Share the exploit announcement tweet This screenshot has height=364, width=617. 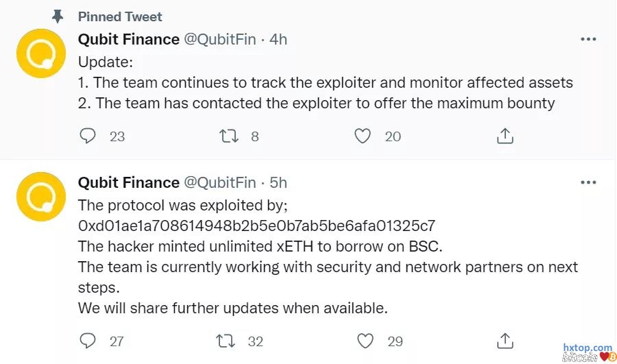point(505,341)
